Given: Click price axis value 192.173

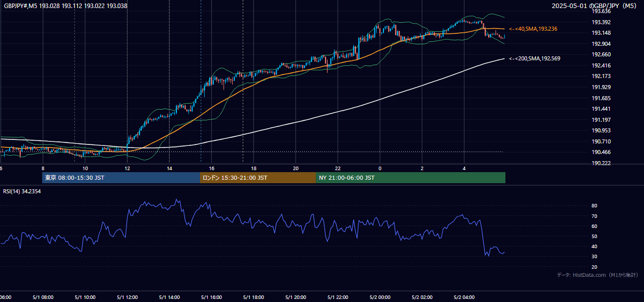Looking at the screenshot, I should tap(601, 77).
